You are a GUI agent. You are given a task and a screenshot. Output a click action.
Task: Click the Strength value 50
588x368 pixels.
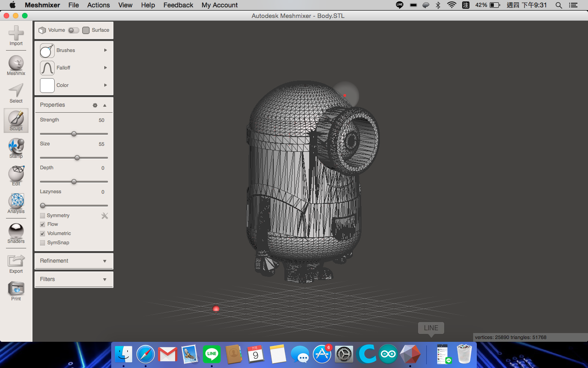pos(102,121)
